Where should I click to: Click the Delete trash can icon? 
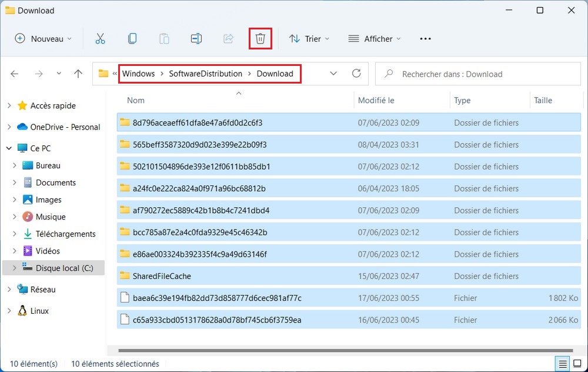260,39
